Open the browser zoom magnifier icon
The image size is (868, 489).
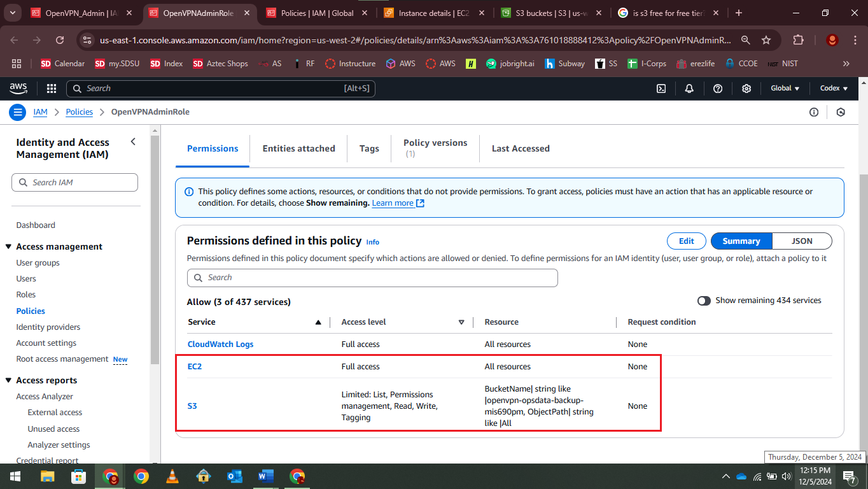746,39
